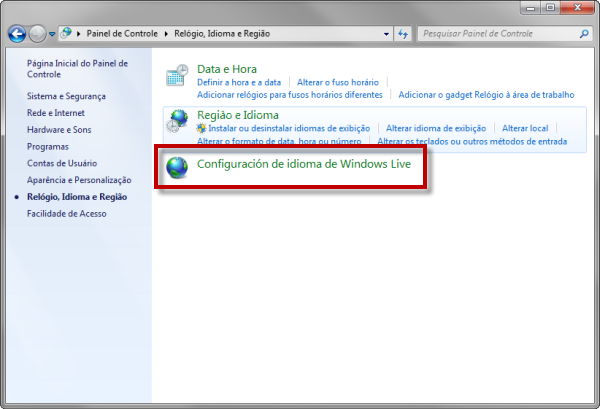Click the Back navigation arrow button
Viewport: 600px width, 409px height.
point(16,33)
